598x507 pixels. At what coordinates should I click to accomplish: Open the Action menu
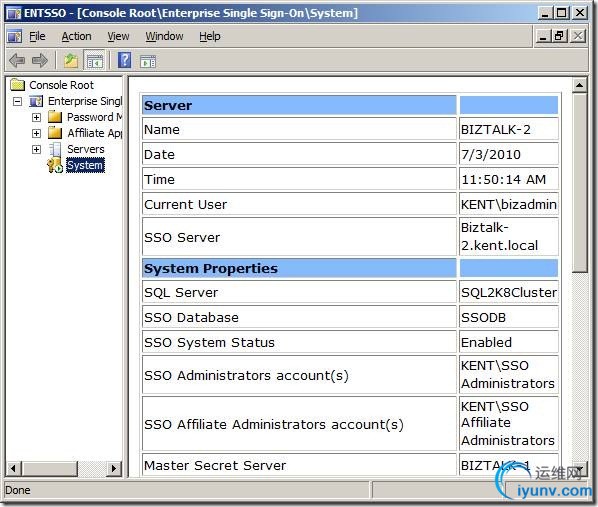(76, 36)
